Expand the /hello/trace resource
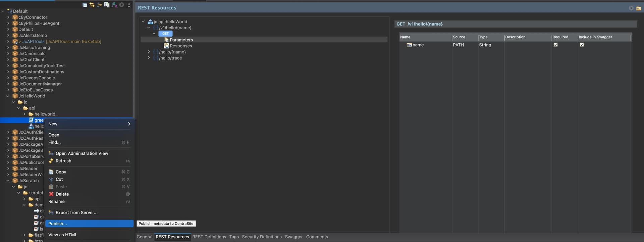 [149, 58]
